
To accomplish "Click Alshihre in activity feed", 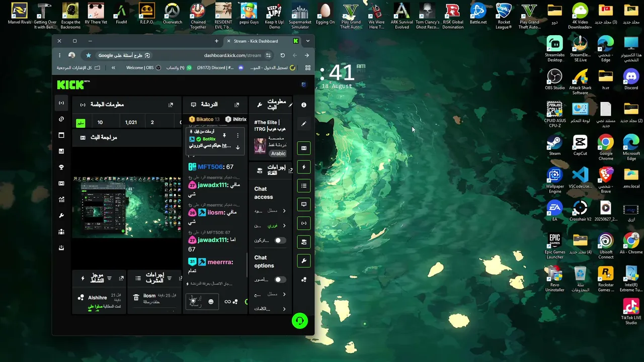I will (98, 298).
